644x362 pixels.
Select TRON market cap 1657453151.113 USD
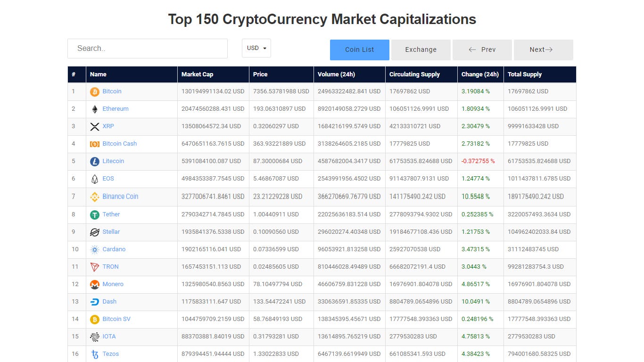tap(211, 267)
